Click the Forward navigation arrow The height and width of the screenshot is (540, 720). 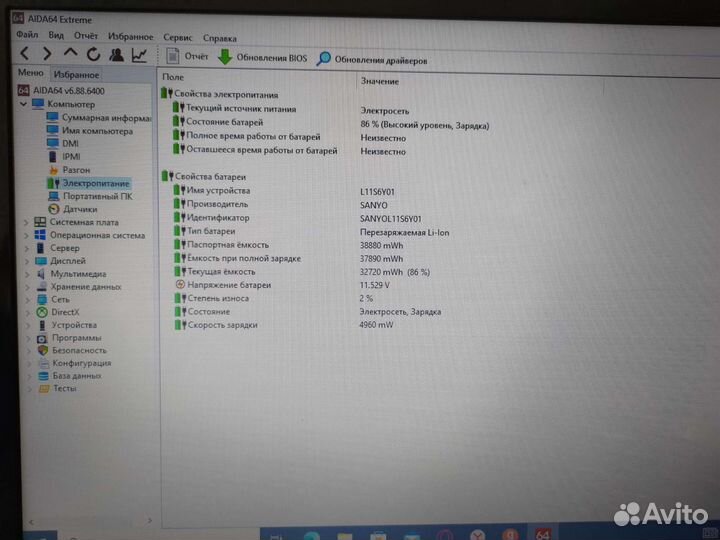click(47, 54)
